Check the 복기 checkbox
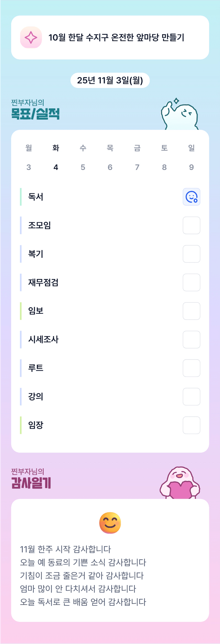Image resolution: width=220 pixels, height=644 pixels. click(x=191, y=254)
